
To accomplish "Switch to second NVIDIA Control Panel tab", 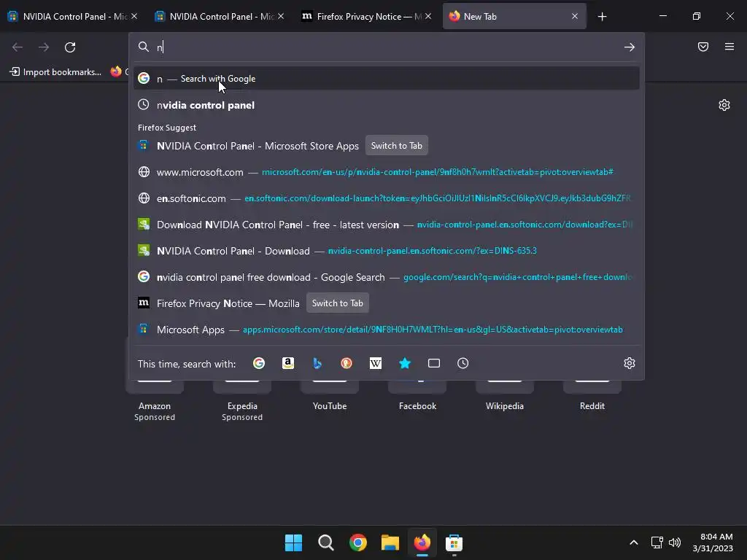I will 218,17.
